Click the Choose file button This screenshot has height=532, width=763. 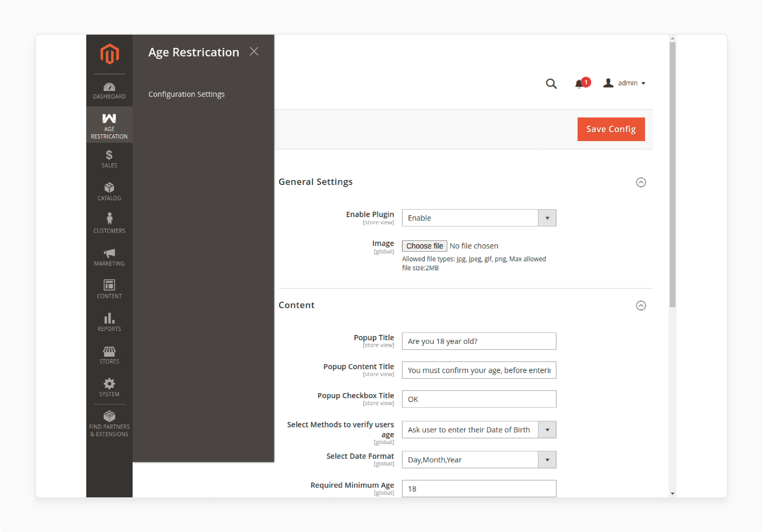(x=424, y=246)
